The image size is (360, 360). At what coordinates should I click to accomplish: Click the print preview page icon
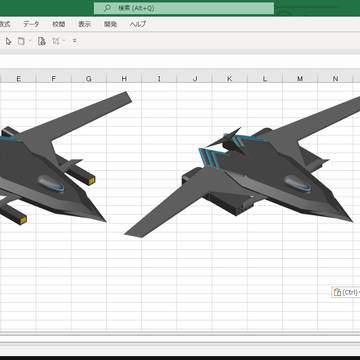point(42,41)
